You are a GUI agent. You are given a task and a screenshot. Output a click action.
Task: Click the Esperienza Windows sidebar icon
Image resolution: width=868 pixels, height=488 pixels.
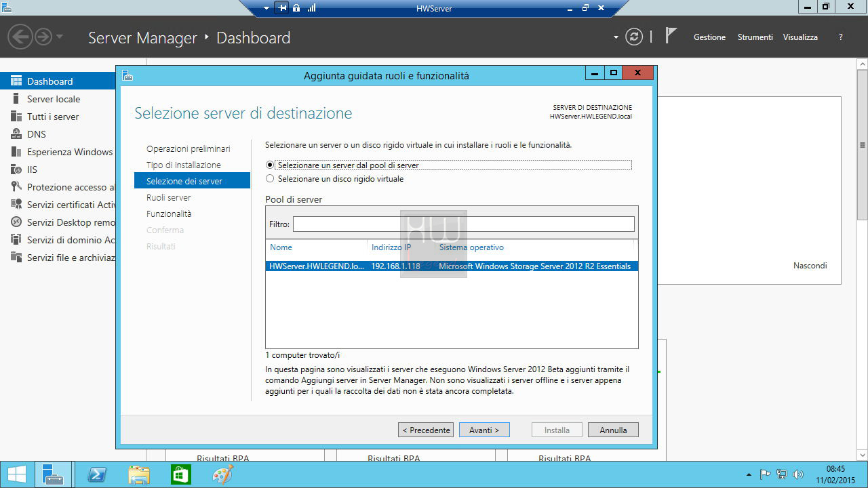[x=16, y=152]
